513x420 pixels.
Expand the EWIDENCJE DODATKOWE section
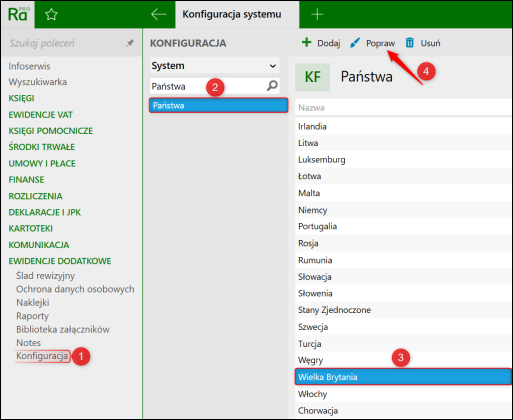60,261
